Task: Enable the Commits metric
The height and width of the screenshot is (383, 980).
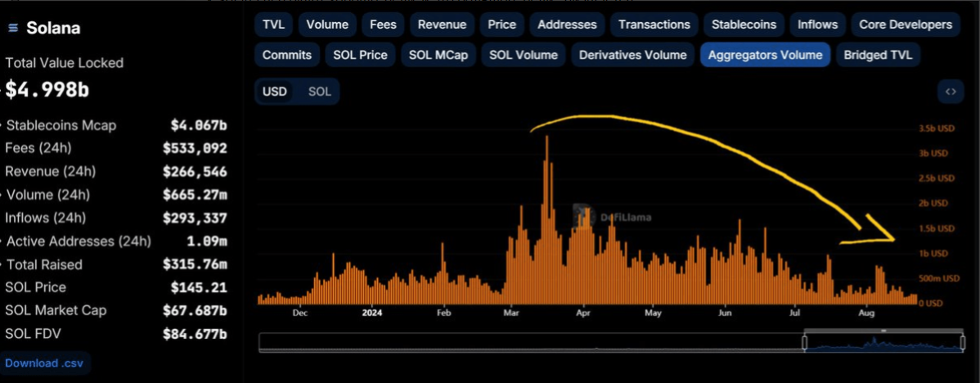Action: (287, 55)
